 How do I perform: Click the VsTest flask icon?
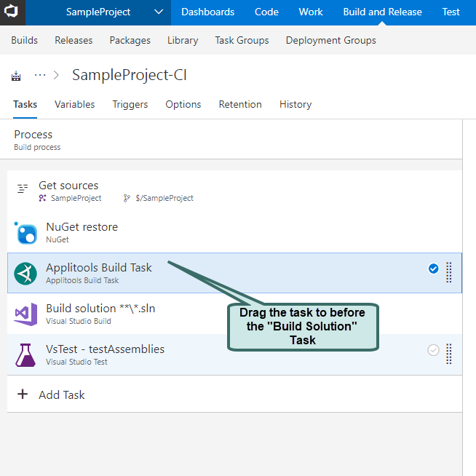pyautogui.click(x=25, y=355)
